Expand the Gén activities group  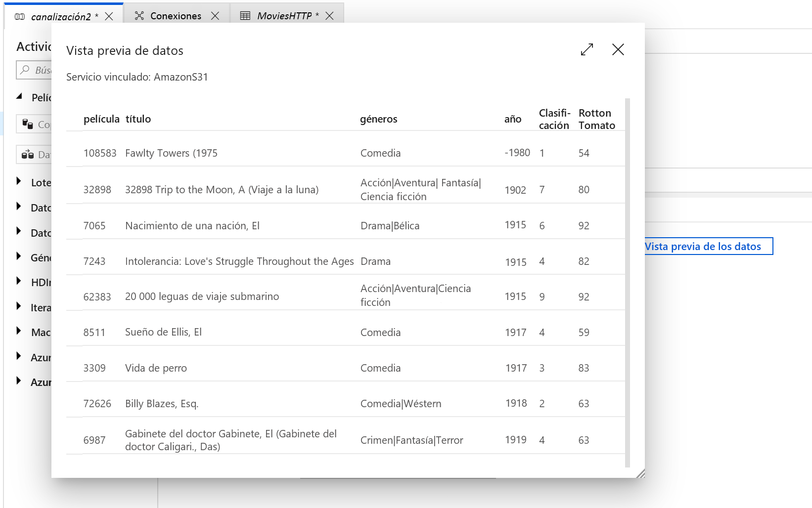pyautogui.click(x=19, y=256)
